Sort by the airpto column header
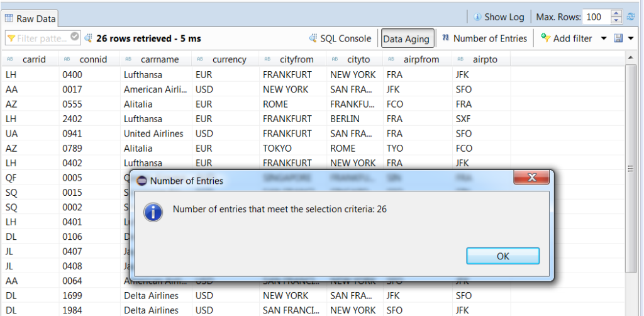This screenshot has height=316, width=644. pyautogui.click(x=481, y=60)
